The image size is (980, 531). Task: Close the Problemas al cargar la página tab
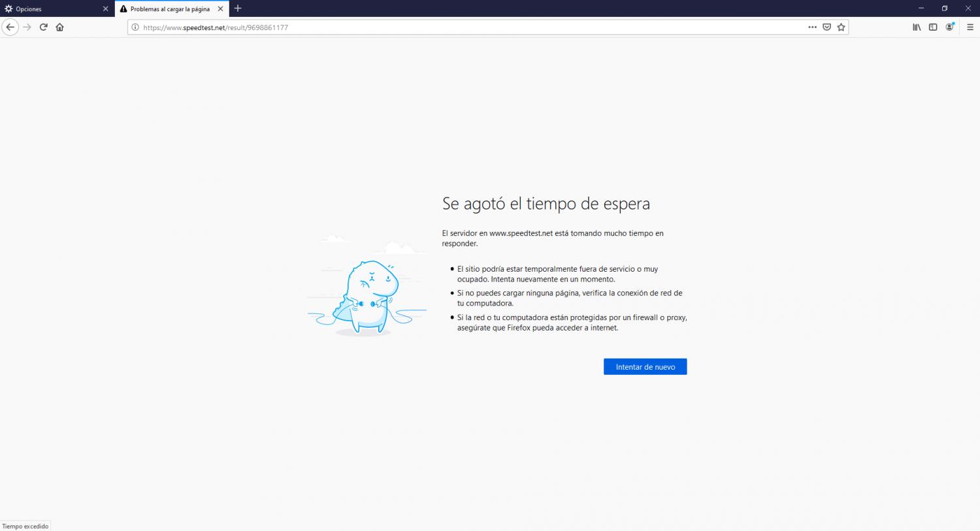(220, 9)
